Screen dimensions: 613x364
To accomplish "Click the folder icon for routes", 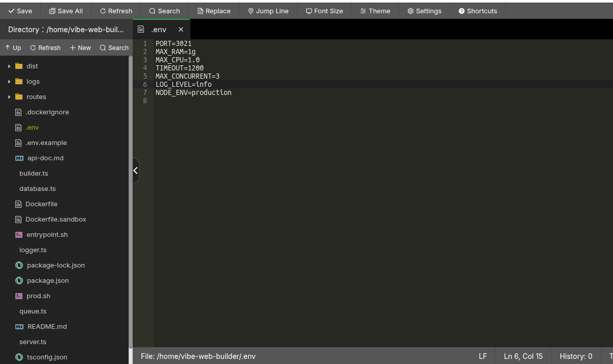I will (x=19, y=97).
